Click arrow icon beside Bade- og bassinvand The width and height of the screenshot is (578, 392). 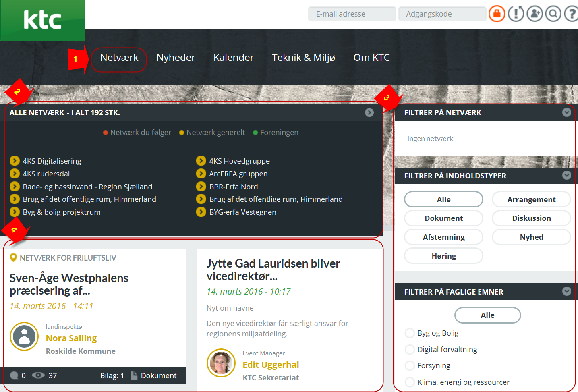coord(15,187)
